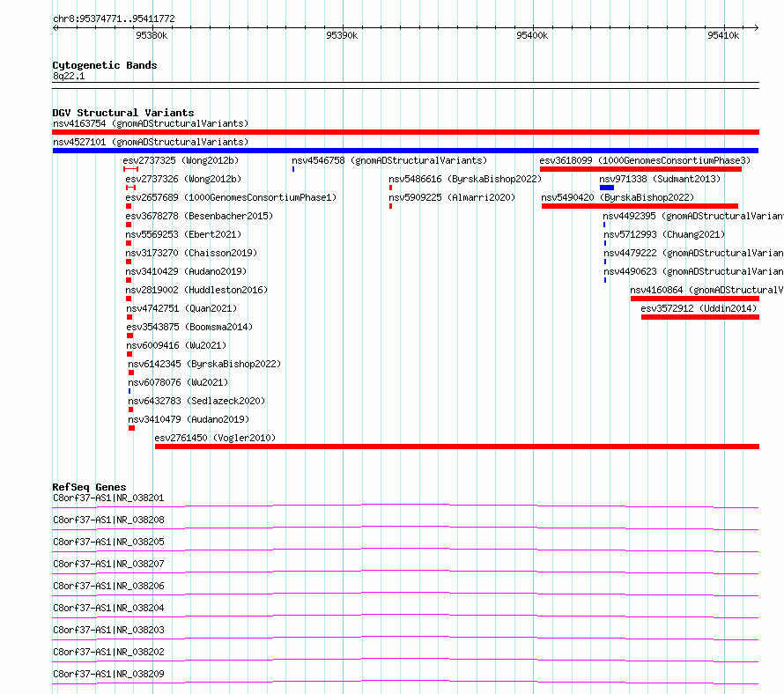
Task: Open nsv4546758 gnomAD variant label
Action: 389,160
